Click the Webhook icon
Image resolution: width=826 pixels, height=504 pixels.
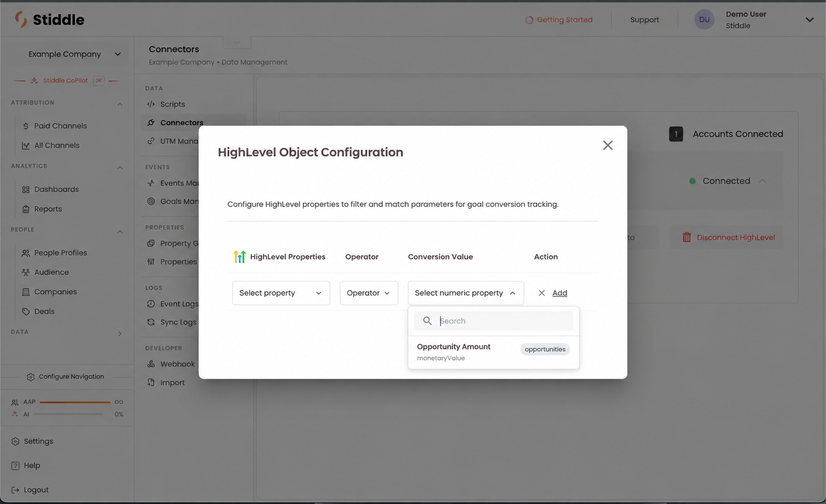click(151, 364)
